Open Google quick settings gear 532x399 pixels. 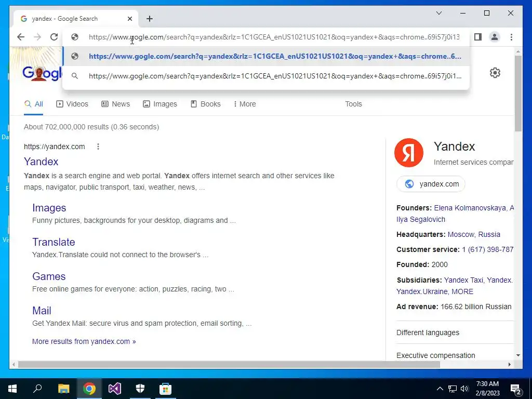coord(495,73)
